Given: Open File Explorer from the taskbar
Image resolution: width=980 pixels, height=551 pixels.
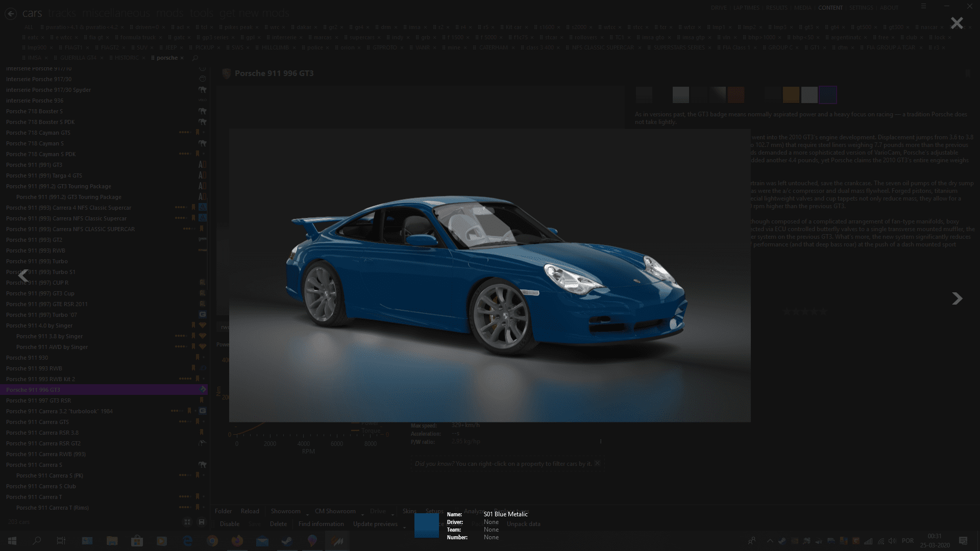Looking at the screenshot, I should pyautogui.click(x=112, y=541).
